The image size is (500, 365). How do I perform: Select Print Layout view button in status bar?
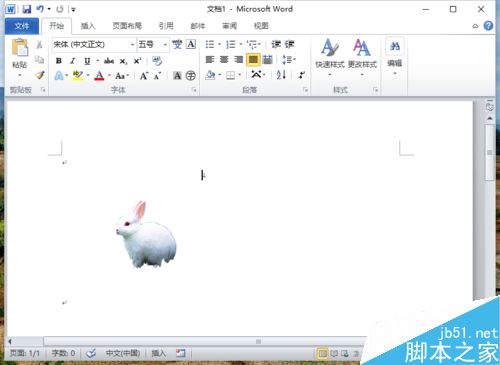(x=322, y=353)
